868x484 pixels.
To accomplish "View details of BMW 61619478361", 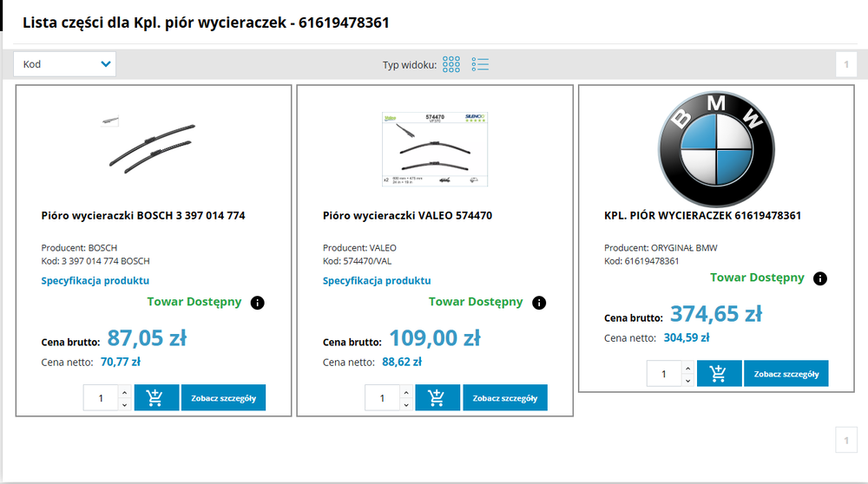I will [786, 373].
